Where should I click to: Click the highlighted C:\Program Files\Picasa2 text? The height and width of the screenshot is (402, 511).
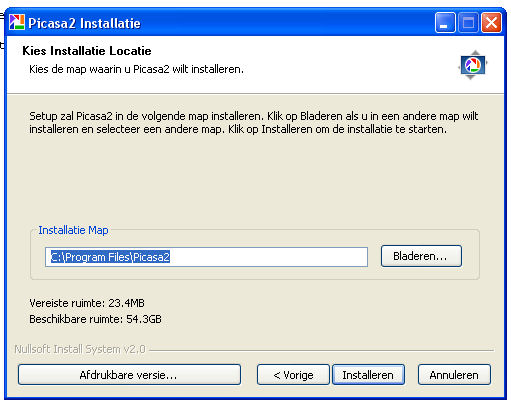coord(110,257)
